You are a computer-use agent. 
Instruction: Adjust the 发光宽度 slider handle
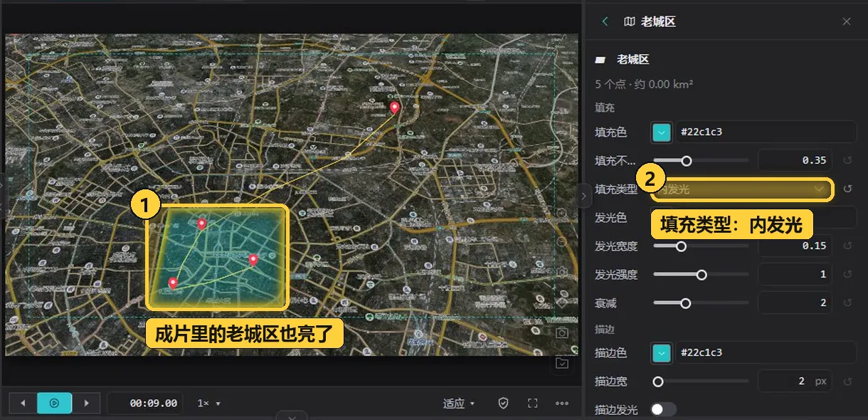(x=681, y=246)
